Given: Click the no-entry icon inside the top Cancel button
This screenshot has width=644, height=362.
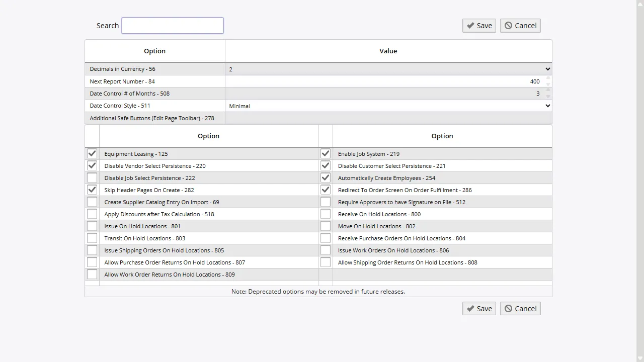Looking at the screenshot, I should pyautogui.click(x=508, y=25).
